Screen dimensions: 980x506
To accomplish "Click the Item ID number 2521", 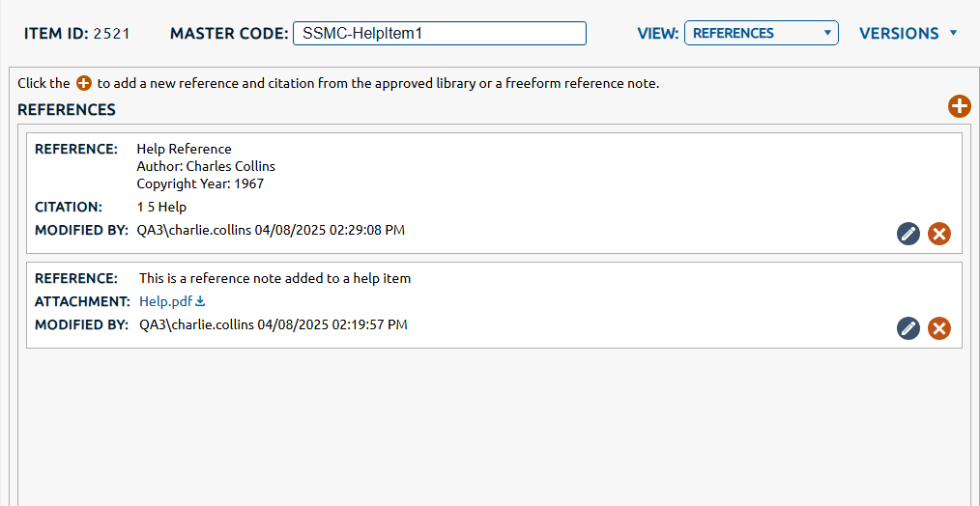I will point(112,34).
